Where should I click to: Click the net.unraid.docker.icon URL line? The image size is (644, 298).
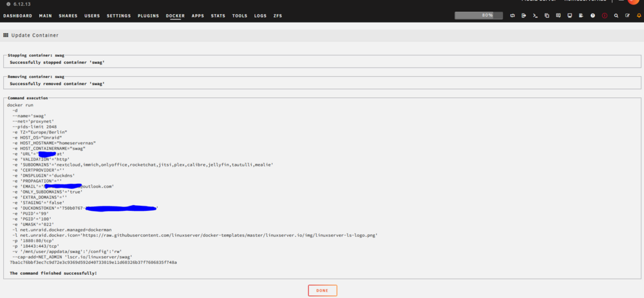coord(195,235)
